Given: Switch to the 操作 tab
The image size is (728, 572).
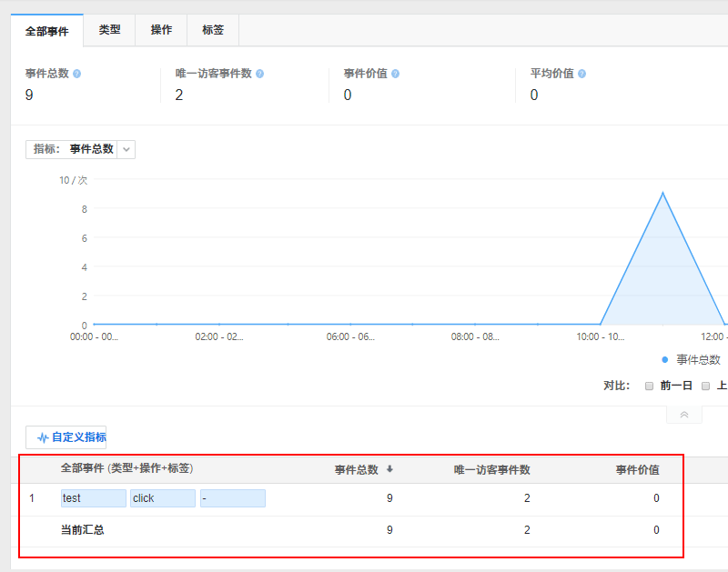Looking at the screenshot, I should click(160, 30).
